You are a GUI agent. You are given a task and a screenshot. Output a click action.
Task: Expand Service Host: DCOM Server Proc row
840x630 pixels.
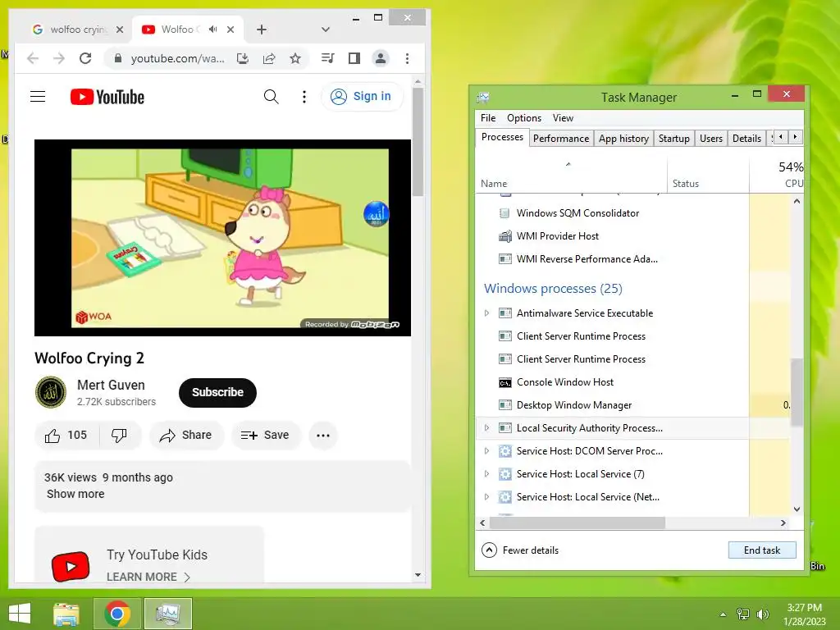[486, 450]
